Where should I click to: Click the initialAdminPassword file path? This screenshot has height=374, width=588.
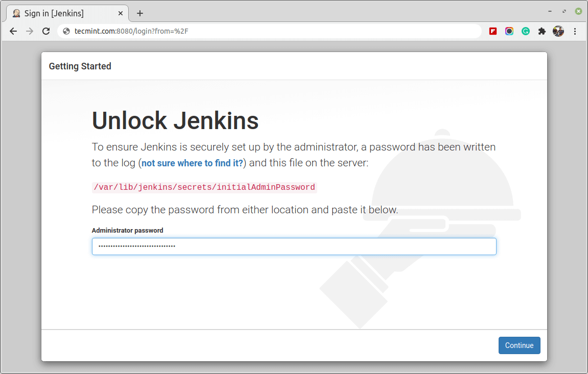204,187
